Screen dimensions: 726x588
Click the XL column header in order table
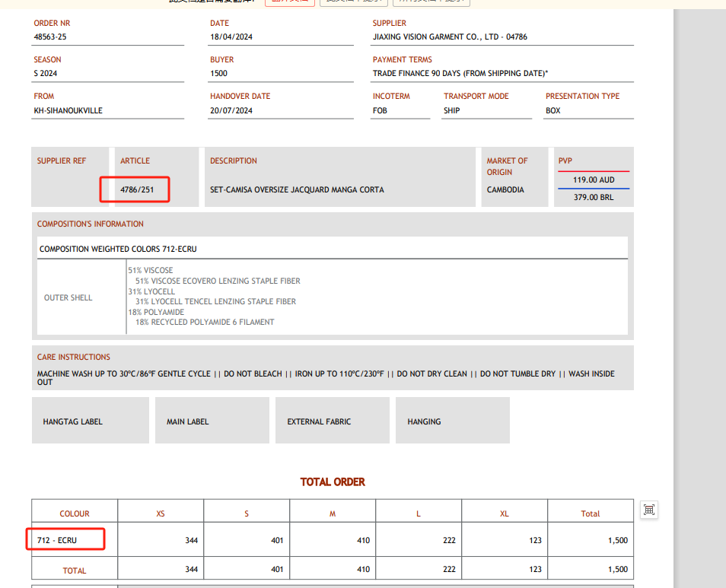[505, 513]
